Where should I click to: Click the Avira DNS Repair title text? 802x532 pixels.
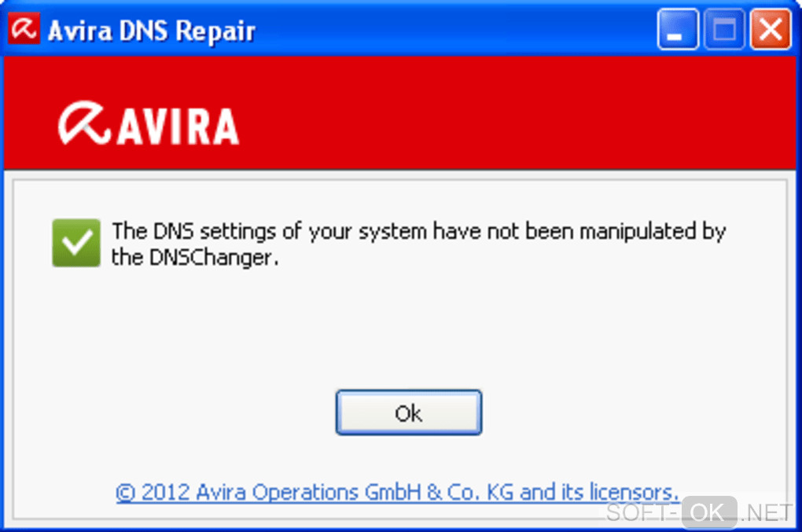point(152,31)
